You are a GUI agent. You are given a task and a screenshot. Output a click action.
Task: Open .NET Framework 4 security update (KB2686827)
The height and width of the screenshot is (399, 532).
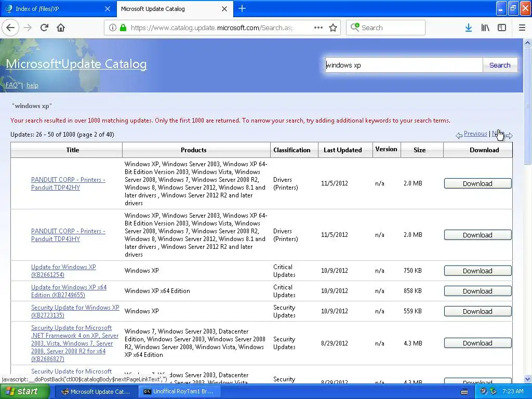[x=75, y=343]
